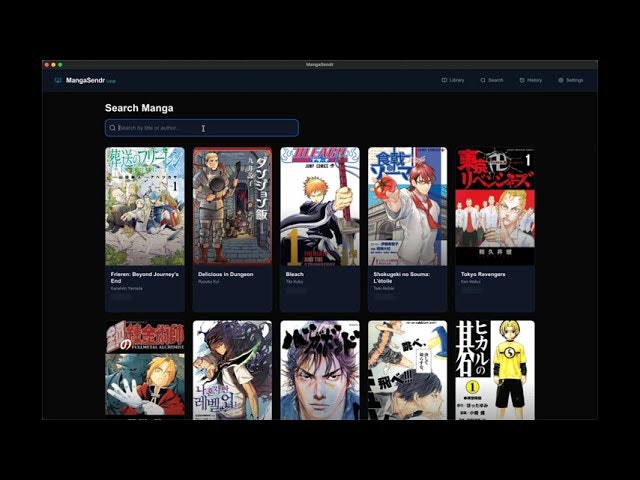This screenshot has height=480, width=640.
Task: Open the Vagabond cover with the close-up face
Action: (320, 370)
